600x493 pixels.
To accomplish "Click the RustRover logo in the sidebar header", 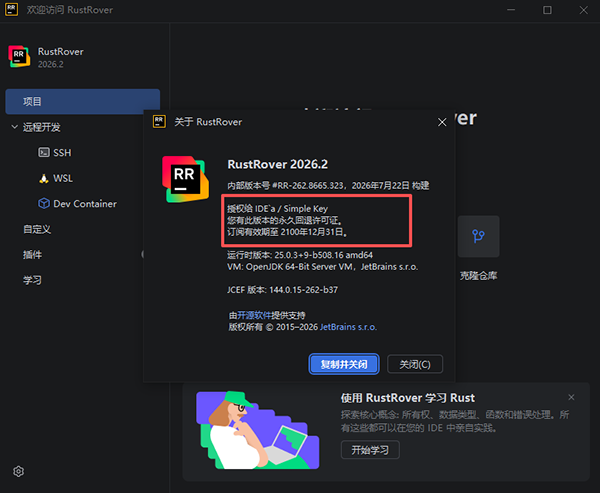I will pyautogui.click(x=19, y=56).
